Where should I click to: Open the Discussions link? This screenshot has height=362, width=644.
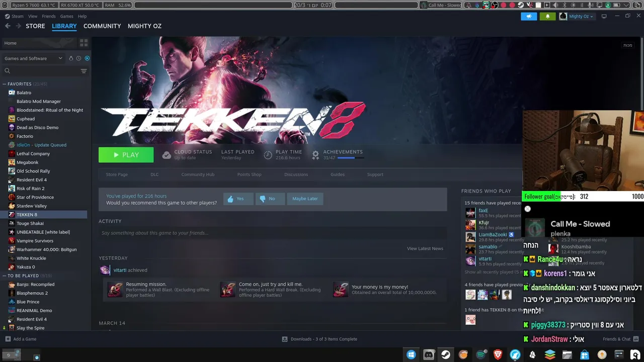(x=296, y=174)
